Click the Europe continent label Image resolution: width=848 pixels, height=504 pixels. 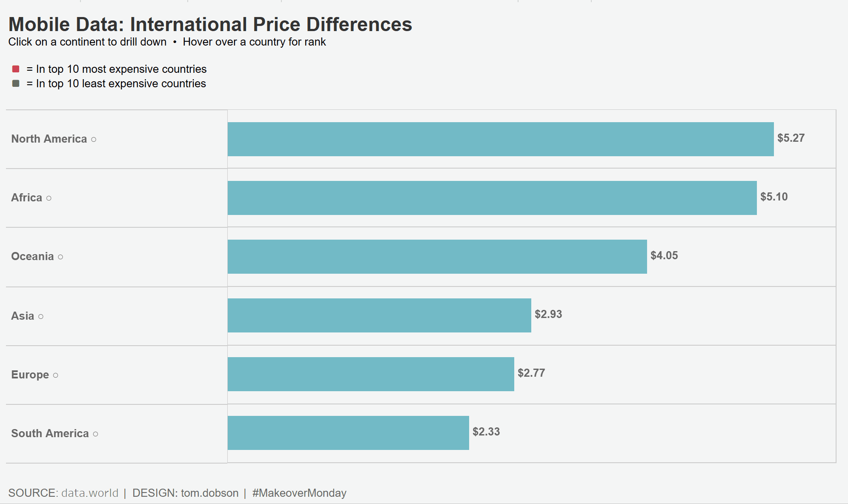pos(30,375)
